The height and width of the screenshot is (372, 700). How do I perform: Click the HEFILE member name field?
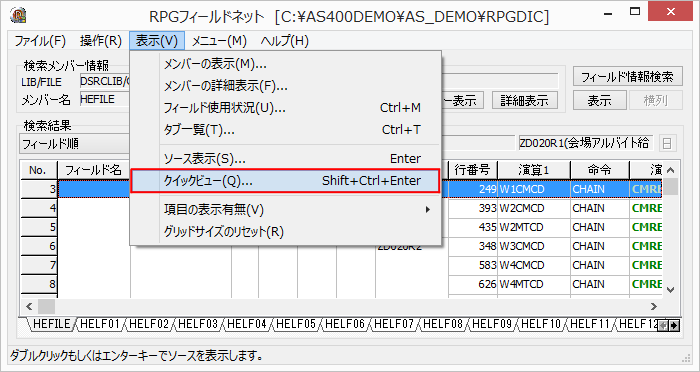(105, 100)
